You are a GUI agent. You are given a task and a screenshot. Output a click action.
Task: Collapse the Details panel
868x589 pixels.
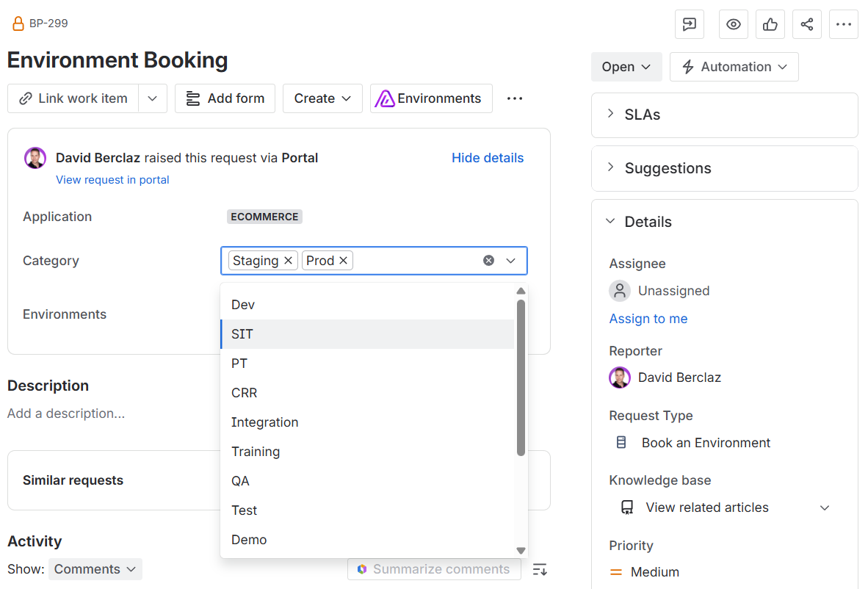click(610, 222)
